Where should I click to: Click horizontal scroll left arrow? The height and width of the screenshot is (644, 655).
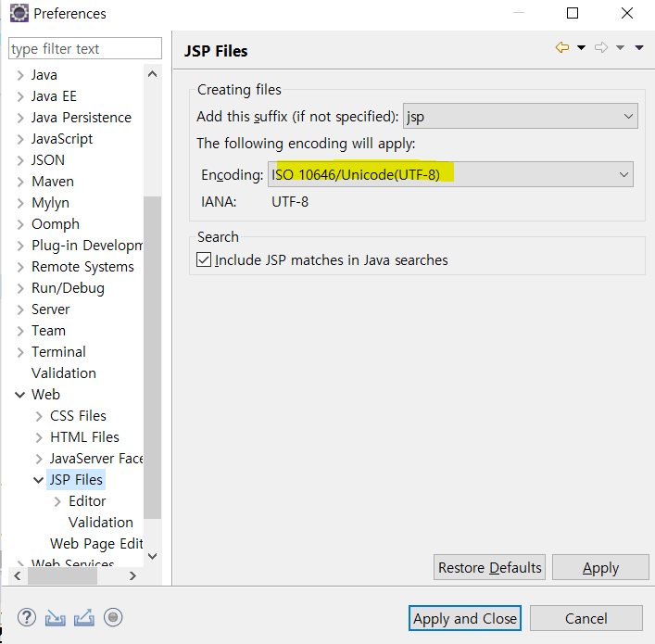pyautogui.click(x=18, y=575)
